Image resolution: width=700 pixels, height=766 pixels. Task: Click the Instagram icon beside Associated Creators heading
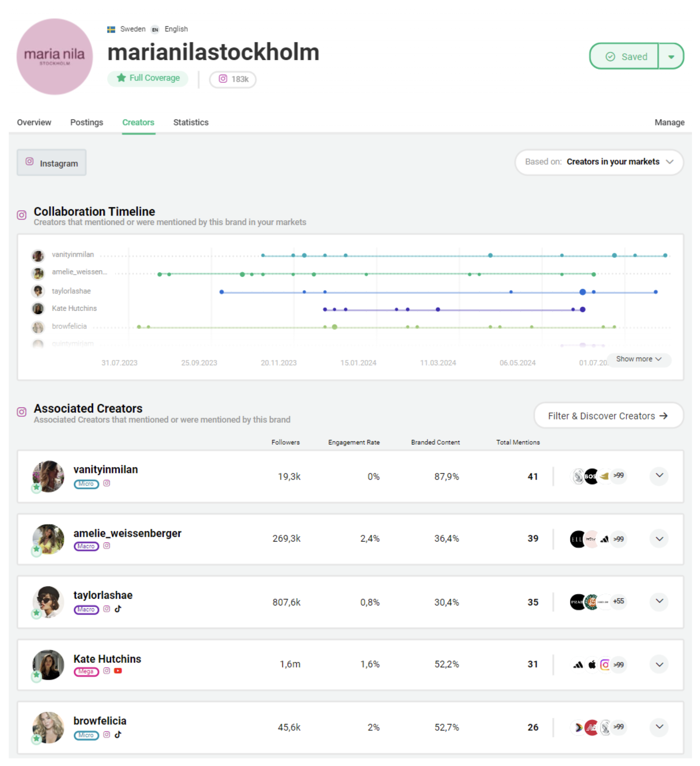click(22, 412)
